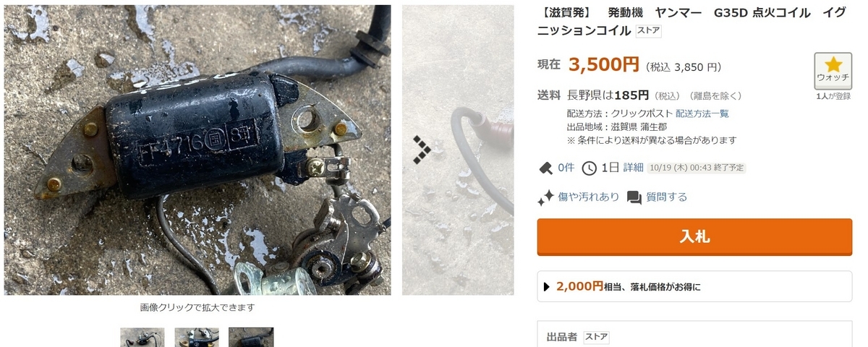Click the clock remaining time icon

pos(590,168)
